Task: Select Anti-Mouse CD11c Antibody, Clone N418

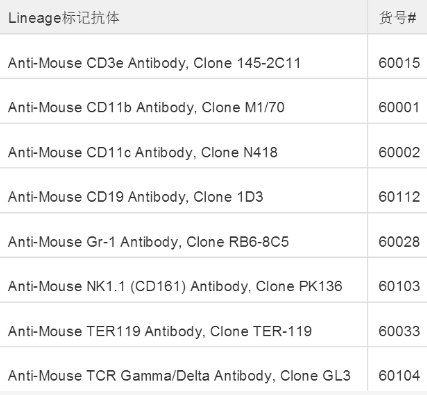Action: [x=143, y=152]
